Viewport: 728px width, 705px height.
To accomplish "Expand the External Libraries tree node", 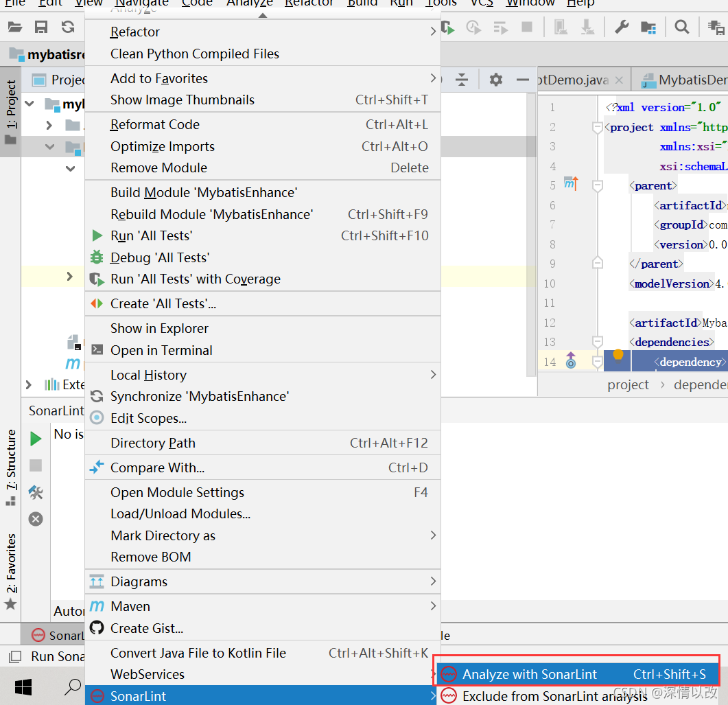I will pyautogui.click(x=29, y=384).
